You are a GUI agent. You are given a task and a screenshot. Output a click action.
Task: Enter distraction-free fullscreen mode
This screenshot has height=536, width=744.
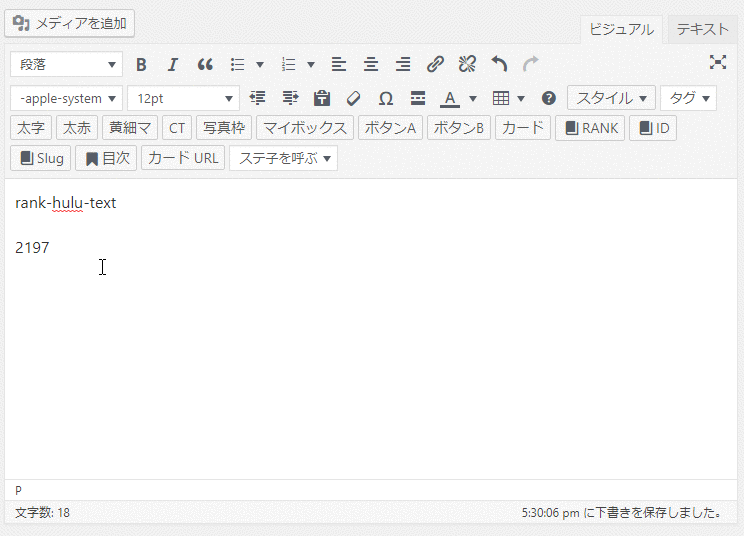[x=718, y=62]
